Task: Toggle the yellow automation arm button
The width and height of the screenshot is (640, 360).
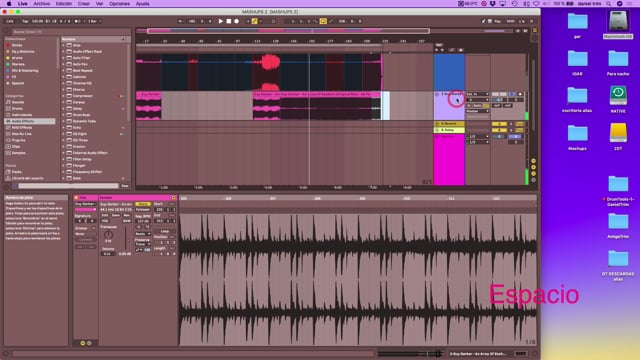Action: (254, 21)
